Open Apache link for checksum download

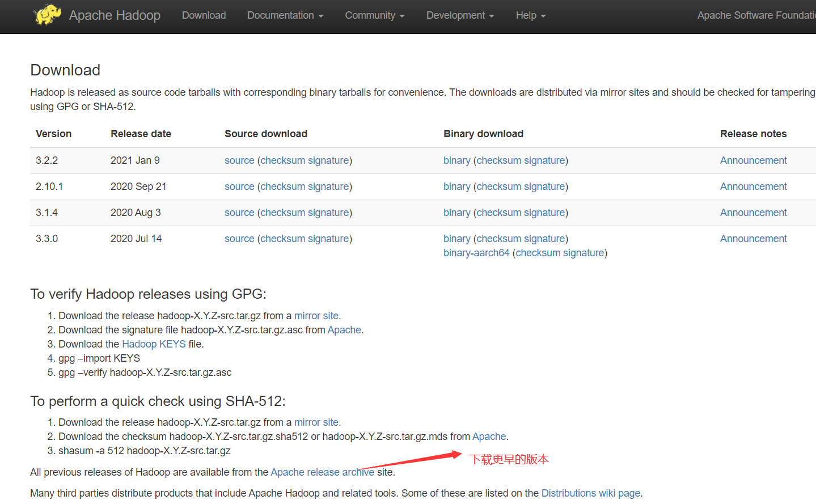(489, 437)
